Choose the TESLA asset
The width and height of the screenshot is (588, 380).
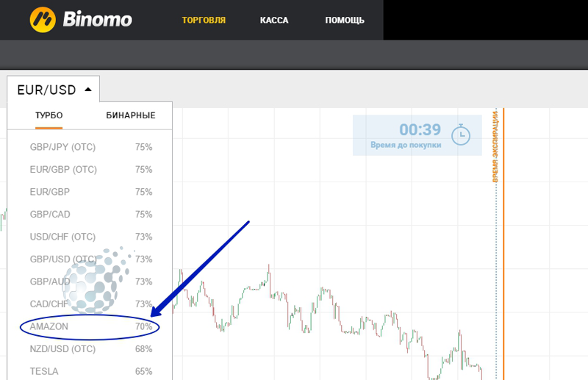90,371
